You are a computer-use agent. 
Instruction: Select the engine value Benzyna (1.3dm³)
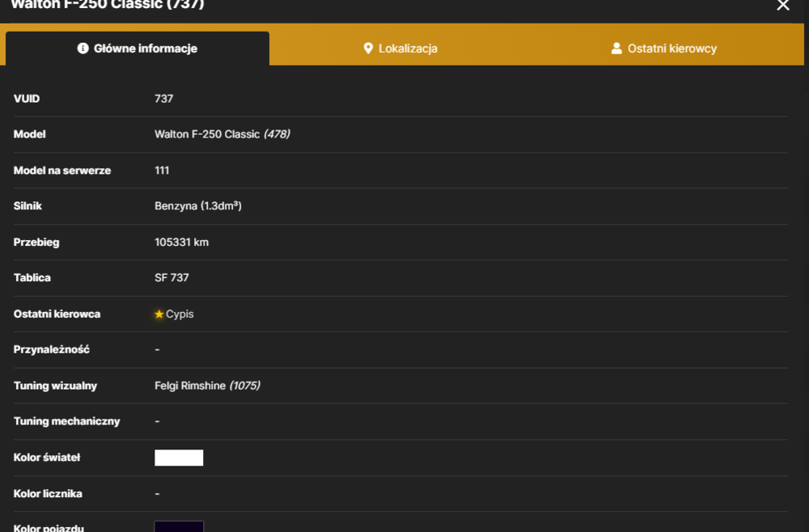pos(198,205)
